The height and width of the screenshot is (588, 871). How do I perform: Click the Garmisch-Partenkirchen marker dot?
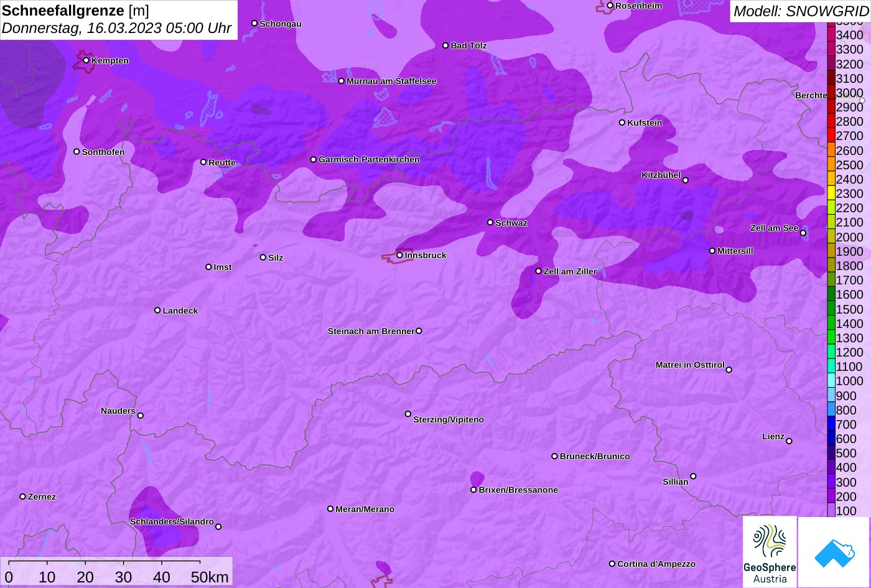click(314, 159)
